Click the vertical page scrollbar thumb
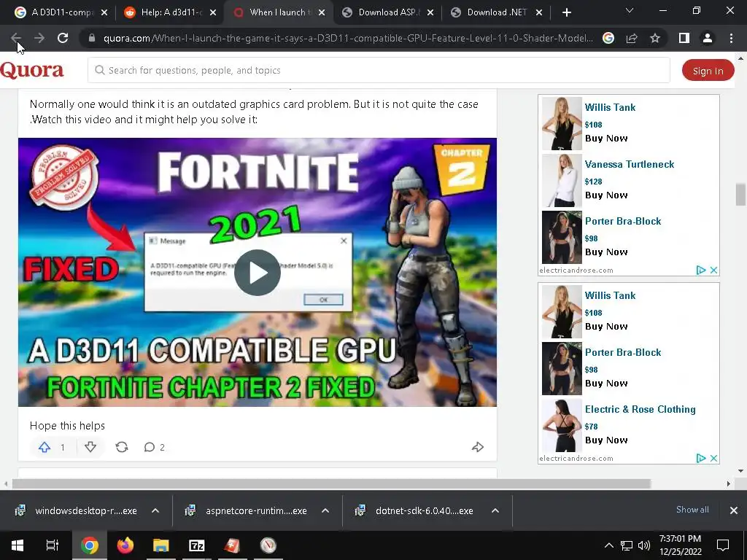Viewport: 747px width, 560px height. click(740, 194)
